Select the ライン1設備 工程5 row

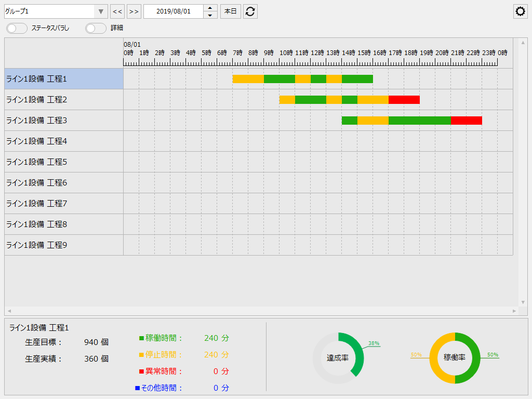[x=62, y=162]
